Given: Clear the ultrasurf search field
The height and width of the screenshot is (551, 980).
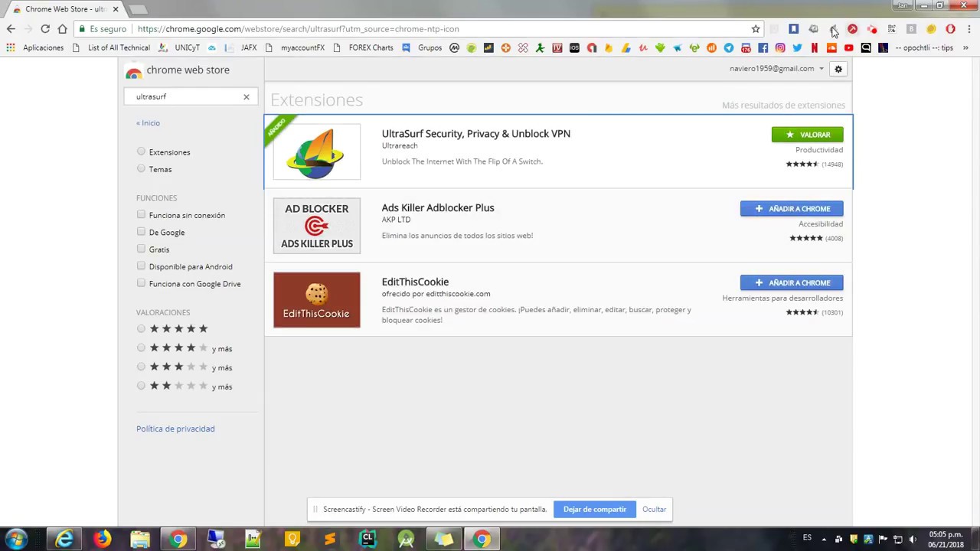Looking at the screenshot, I should [x=247, y=97].
